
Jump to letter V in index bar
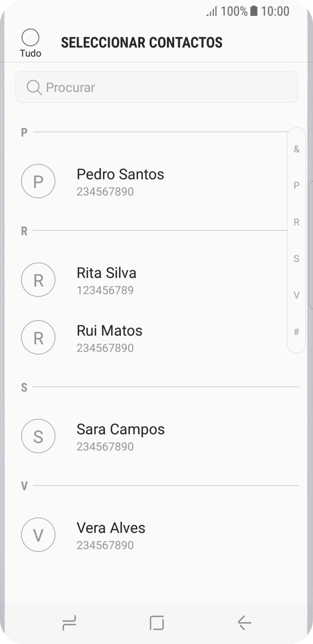click(x=297, y=295)
